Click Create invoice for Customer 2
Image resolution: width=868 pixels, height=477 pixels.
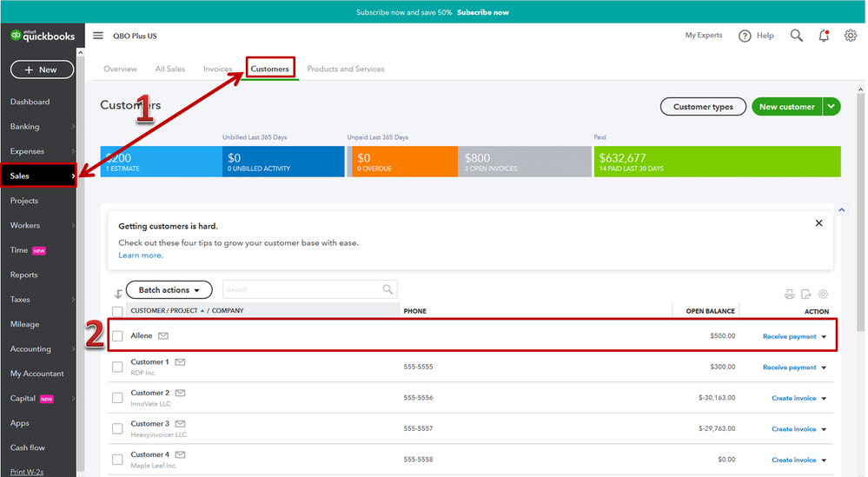click(x=794, y=399)
